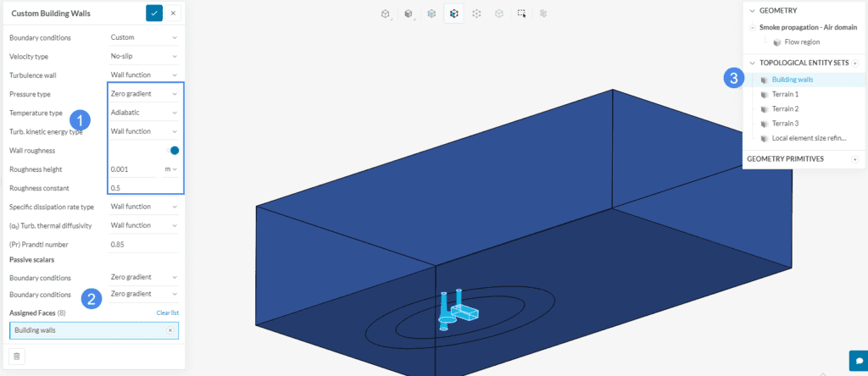This screenshot has height=376, width=868.
Task: Click the Clear list link
Action: (x=167, y=313)
